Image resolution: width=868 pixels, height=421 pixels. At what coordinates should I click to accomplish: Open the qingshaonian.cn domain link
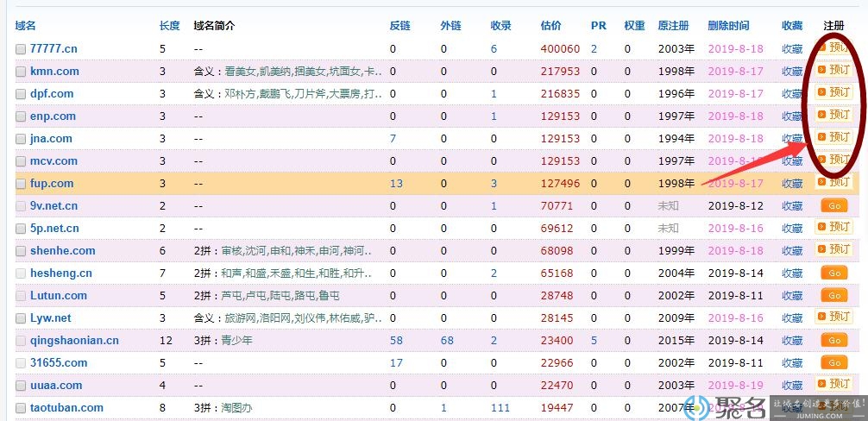click(75, 340)
